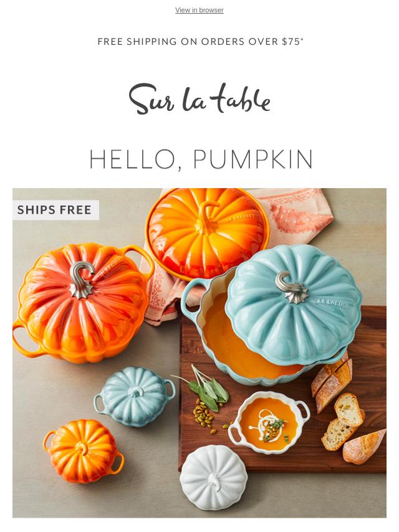
Task: Select the light blue pumpkin cocotte lid
Action: click(294, 303)
